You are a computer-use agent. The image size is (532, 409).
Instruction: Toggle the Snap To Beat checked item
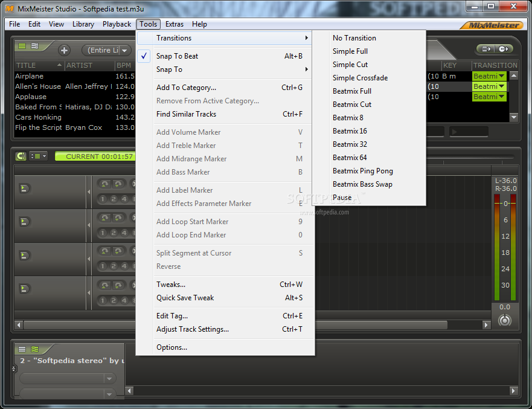pos(225,56)
